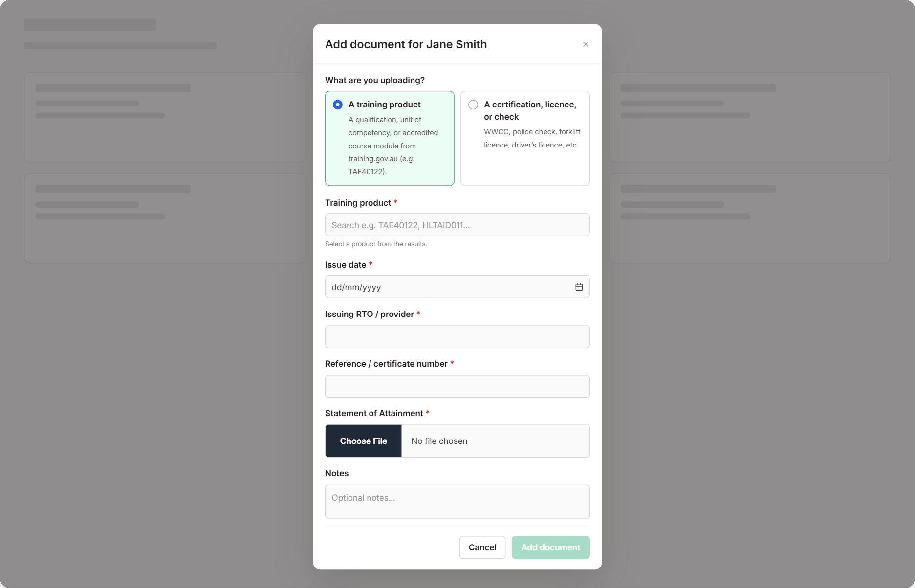The image size is (915, 588).
Task: Click the Training product search field
Action: [x=457, y=225]
